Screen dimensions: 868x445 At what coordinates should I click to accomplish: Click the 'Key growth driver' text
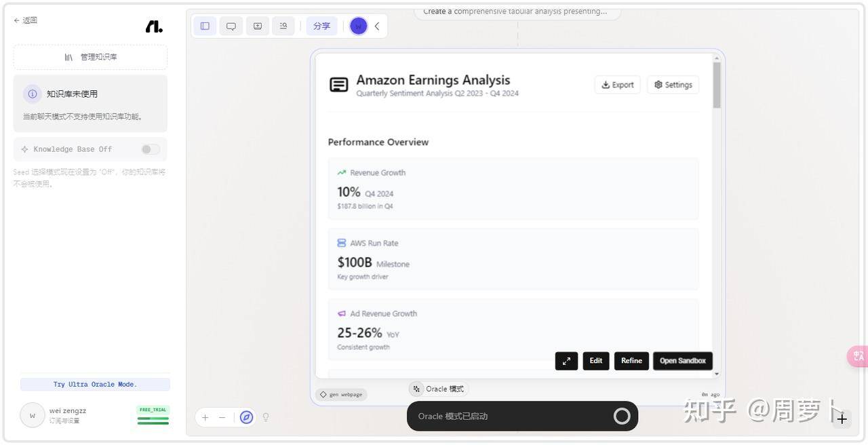click(363, 277)
